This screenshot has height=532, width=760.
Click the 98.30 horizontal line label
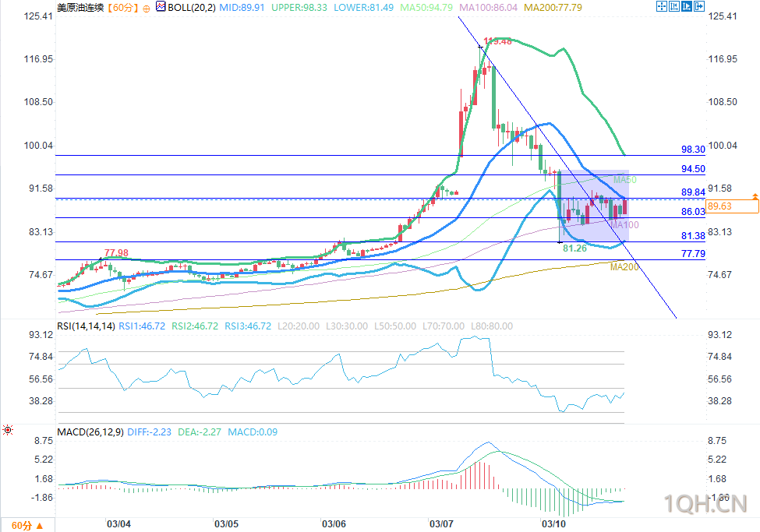tap(693, 150)
